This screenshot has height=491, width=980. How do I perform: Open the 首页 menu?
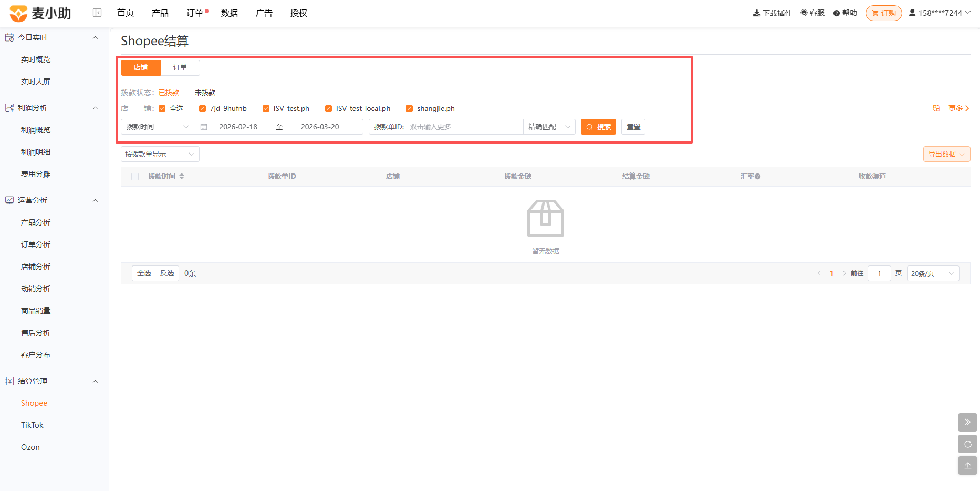tap(125, 13)
